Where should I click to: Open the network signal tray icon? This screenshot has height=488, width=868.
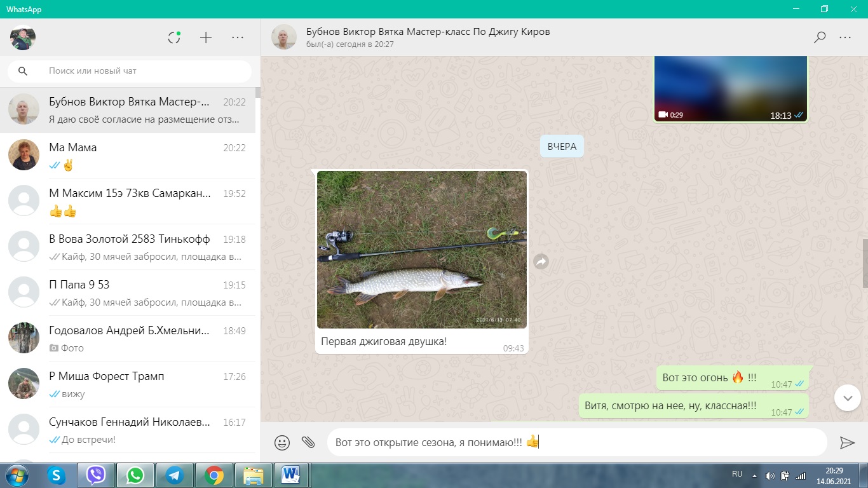pos(801,475)
